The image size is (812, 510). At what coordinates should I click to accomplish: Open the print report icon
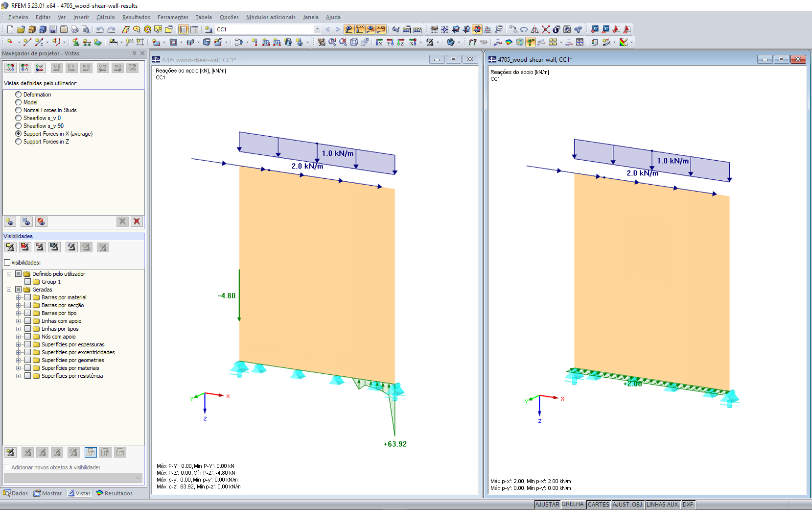pyautogui.click(x=75, y=29)
